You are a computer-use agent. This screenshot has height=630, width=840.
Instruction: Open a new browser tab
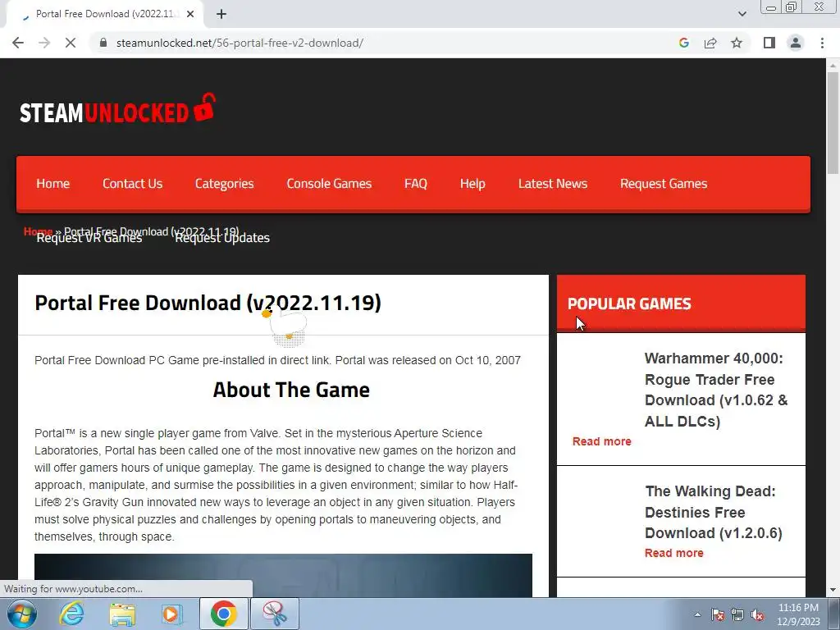[x=221, y=14]
